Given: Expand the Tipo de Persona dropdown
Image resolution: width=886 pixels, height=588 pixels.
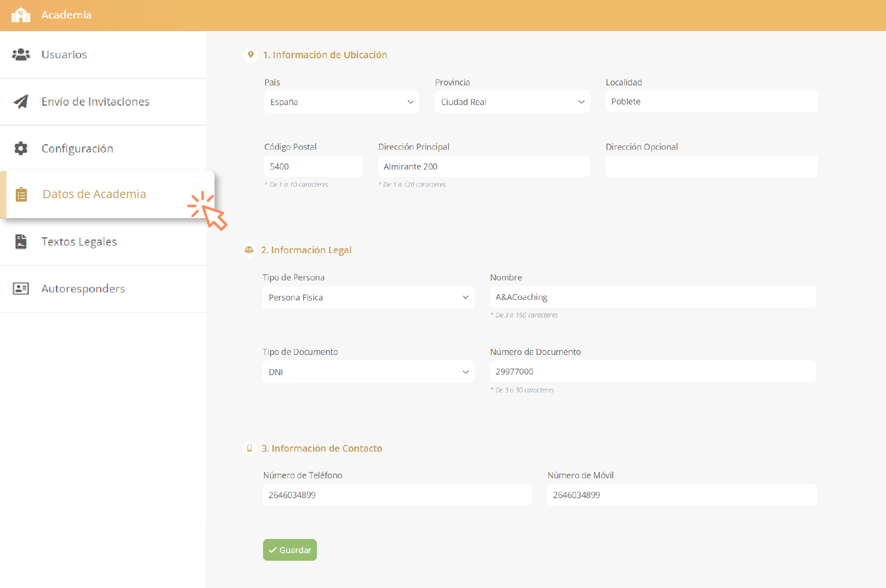Looking at the screenshot, I should 369,297.
